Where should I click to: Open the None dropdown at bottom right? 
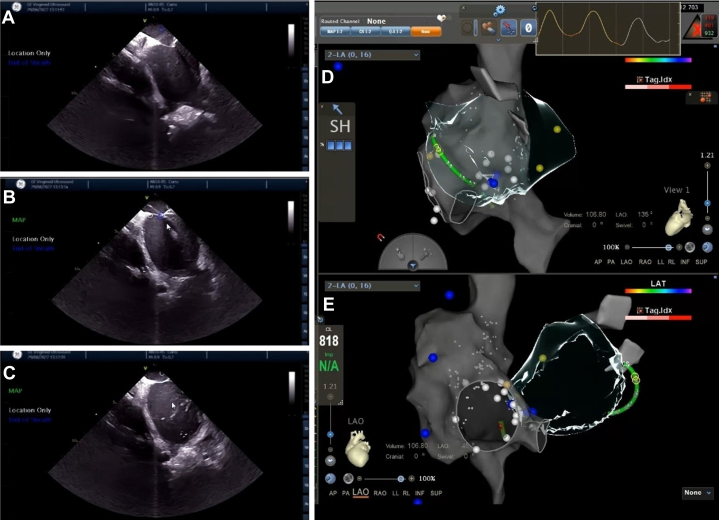point(697,493)
